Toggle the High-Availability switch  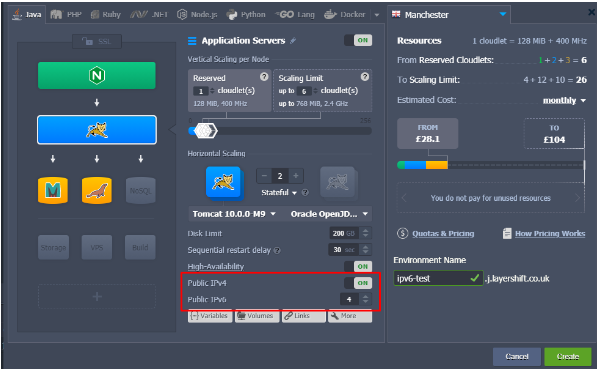click(x=358, y=266)
